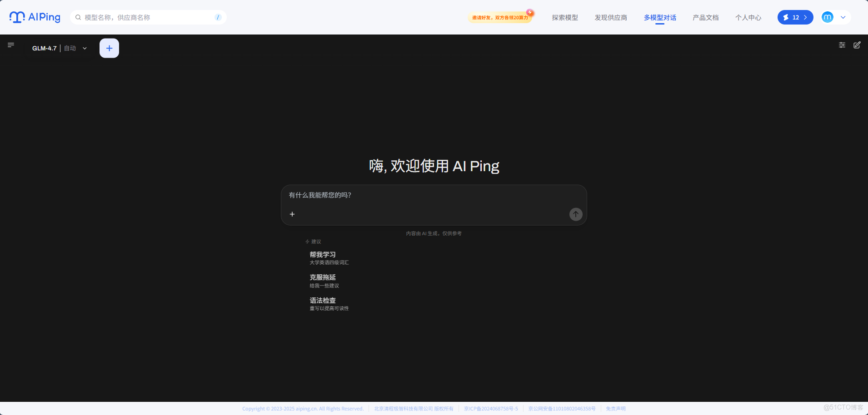
Task: Open the 探索模型 menu
Action: point(565,18)
